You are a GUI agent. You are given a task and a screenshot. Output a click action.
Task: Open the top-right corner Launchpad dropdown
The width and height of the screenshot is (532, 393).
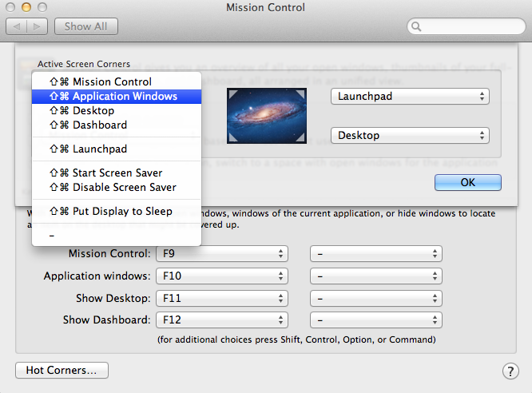click(410, 97)
